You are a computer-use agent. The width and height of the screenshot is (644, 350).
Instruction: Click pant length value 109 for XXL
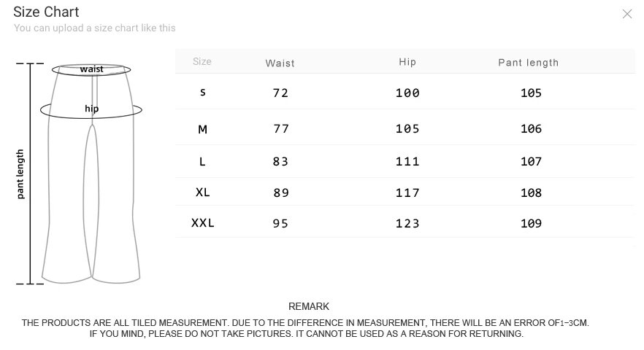click(x=531, y=224)
